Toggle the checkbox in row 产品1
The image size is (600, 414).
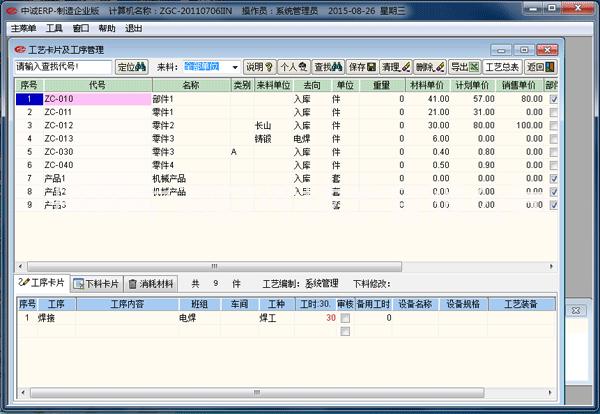click(x=553, y=179)
